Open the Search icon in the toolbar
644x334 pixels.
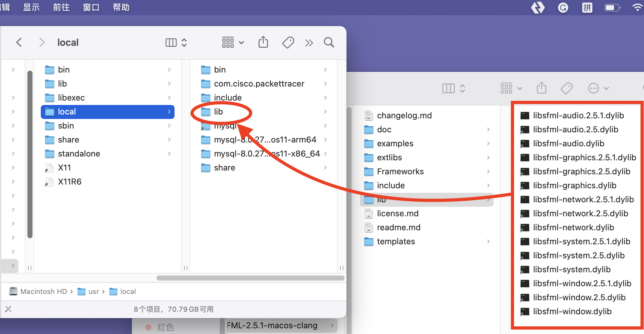point(329,42)
